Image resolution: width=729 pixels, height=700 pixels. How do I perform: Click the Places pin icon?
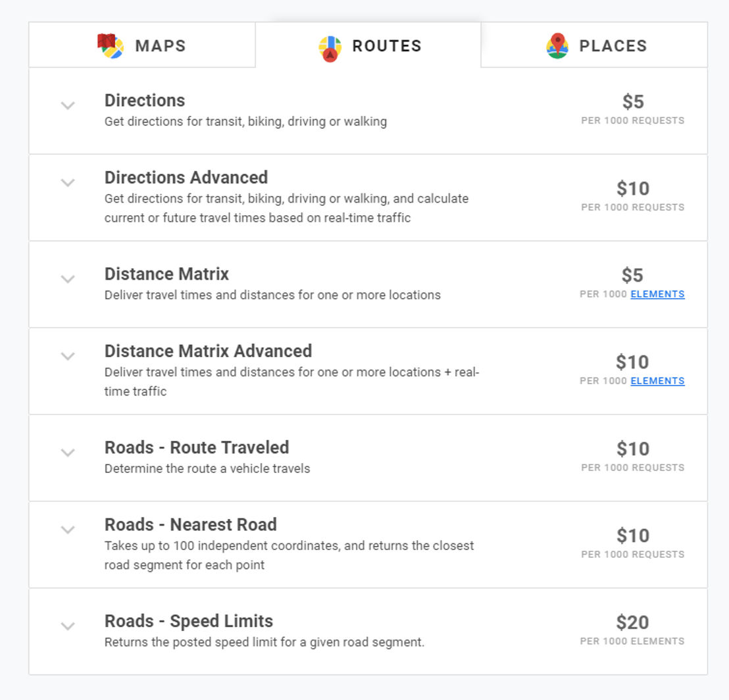pyautogui.click(x=557, y=45)
